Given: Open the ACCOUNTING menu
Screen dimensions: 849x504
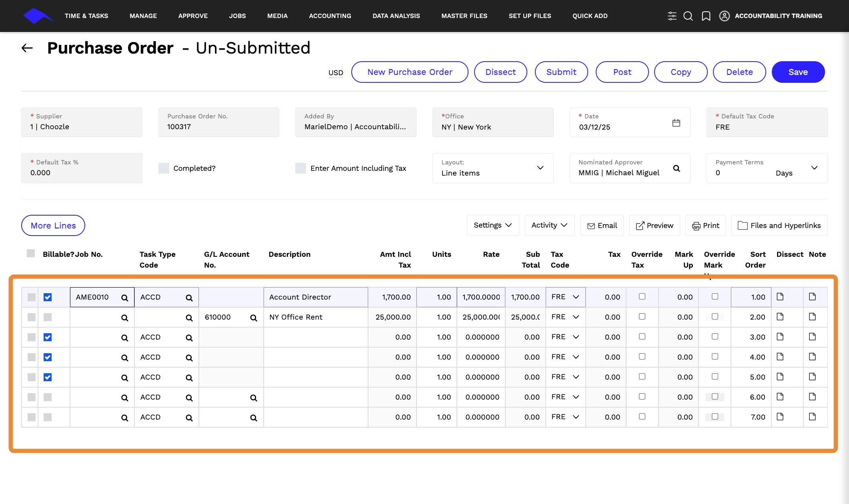Looking at the screenshot, I should coord(330,16).
